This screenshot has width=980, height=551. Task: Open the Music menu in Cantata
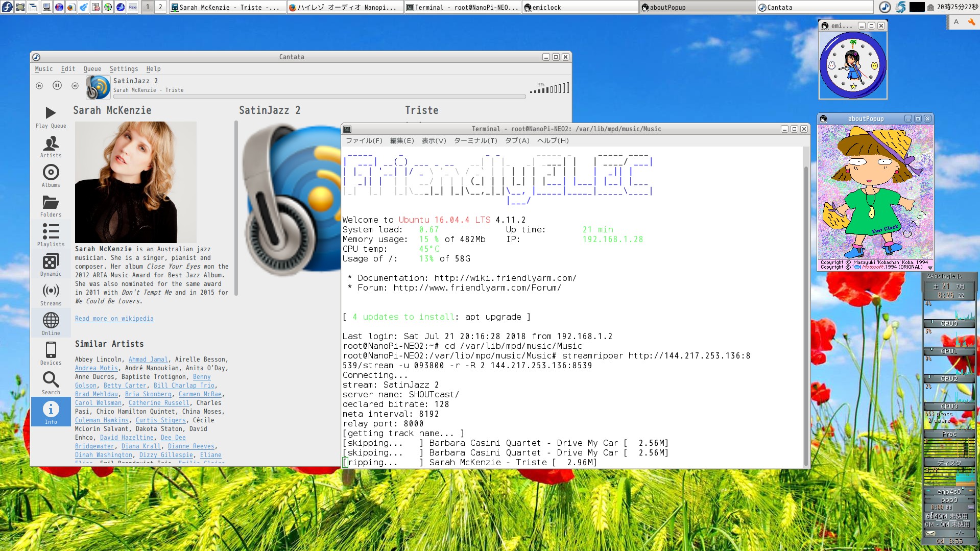coord(43,69)
